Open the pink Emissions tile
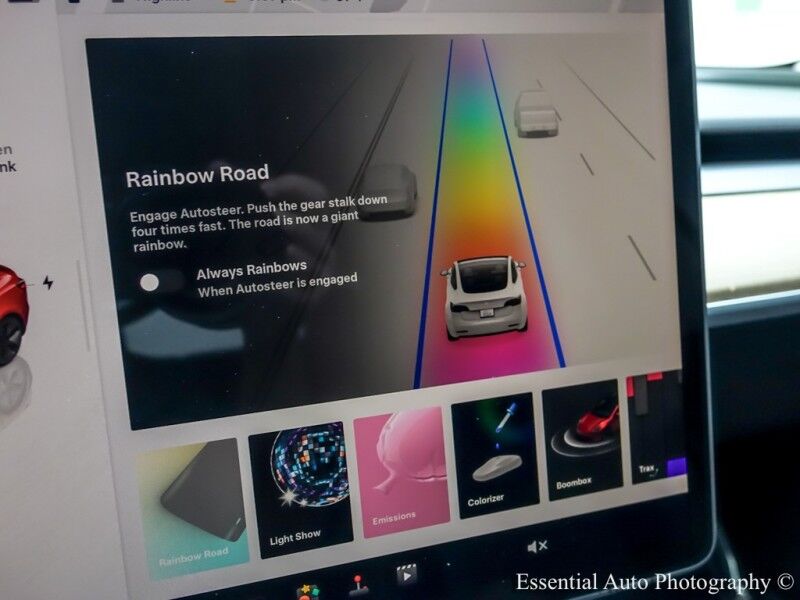The image size is (800, 600). (x=398, y=470)
